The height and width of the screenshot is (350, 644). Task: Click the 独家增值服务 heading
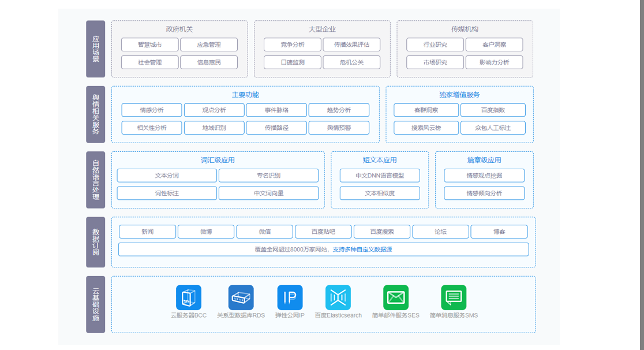[459, 95]
